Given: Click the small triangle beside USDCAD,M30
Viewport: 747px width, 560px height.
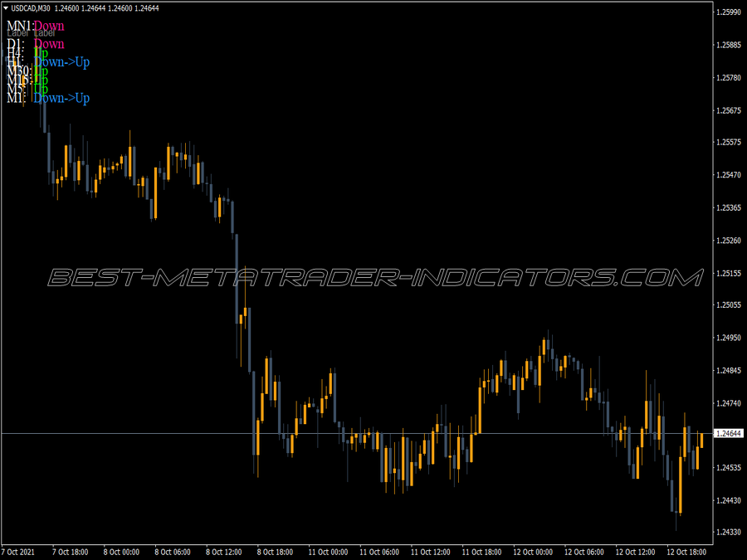Looking at the screenshot, I should (x=6, y=8).
